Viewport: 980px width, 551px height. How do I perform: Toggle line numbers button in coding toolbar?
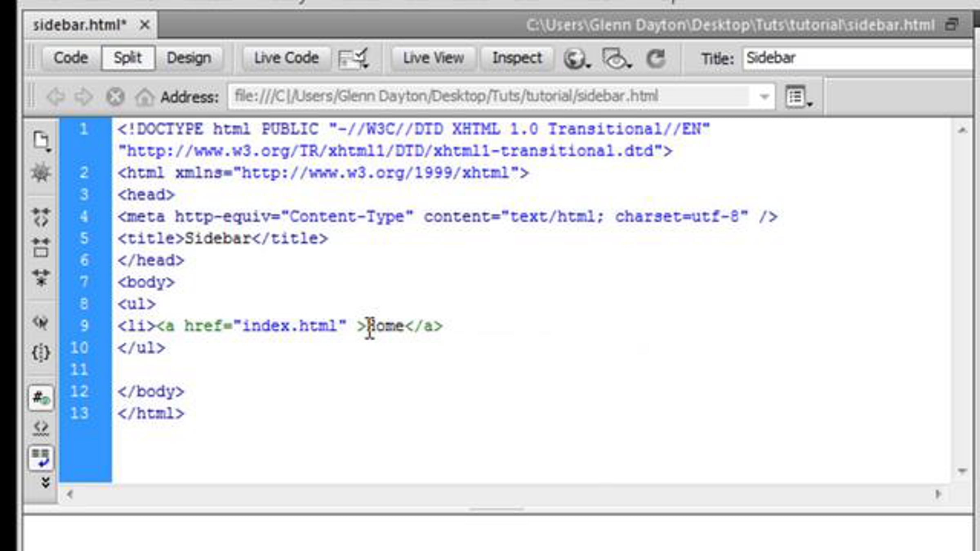tap(41, 398)
